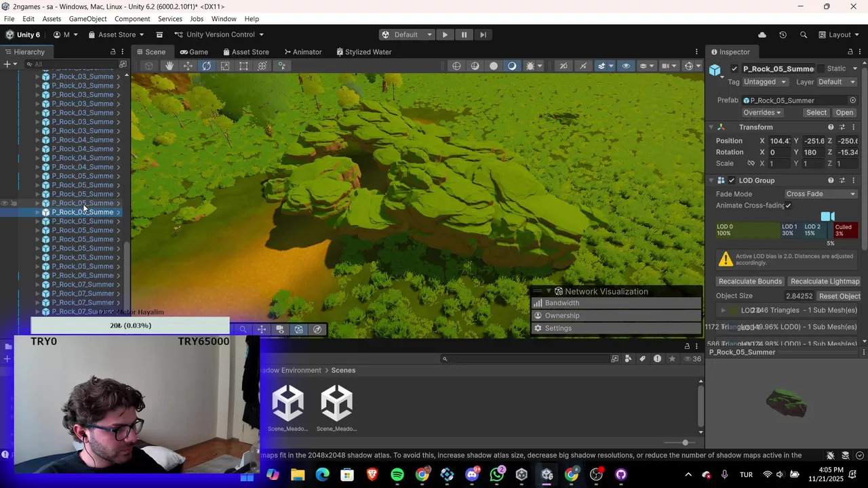Open the Static flags dropdown arrow

click(854, 68)
